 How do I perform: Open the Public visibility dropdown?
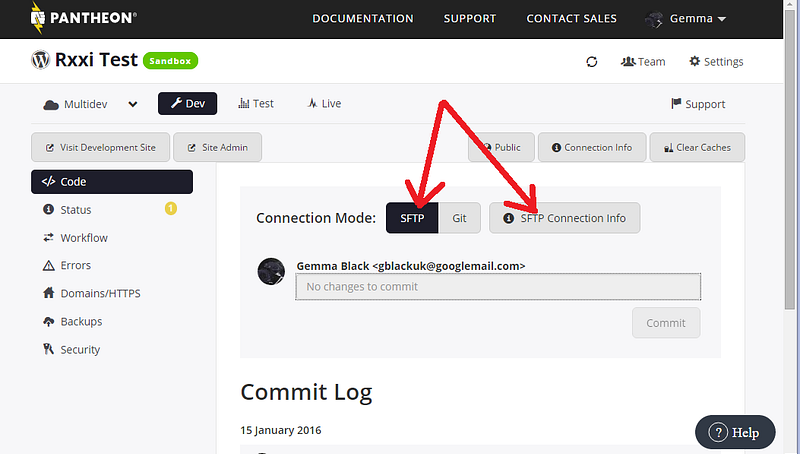coord(501,147)
